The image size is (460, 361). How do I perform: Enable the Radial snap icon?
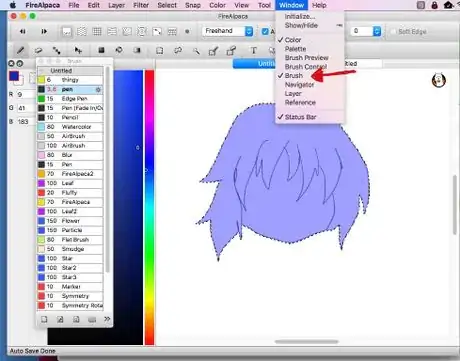click(127, 32)
